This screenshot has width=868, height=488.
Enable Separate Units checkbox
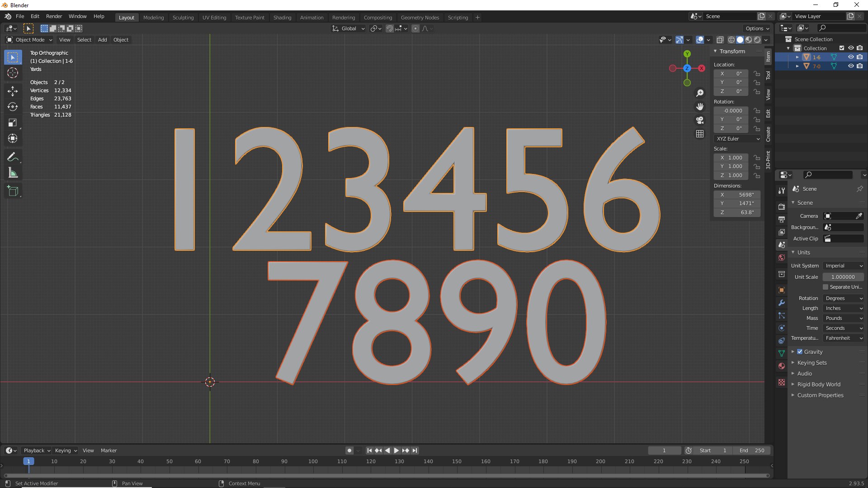tap(826, 287)
